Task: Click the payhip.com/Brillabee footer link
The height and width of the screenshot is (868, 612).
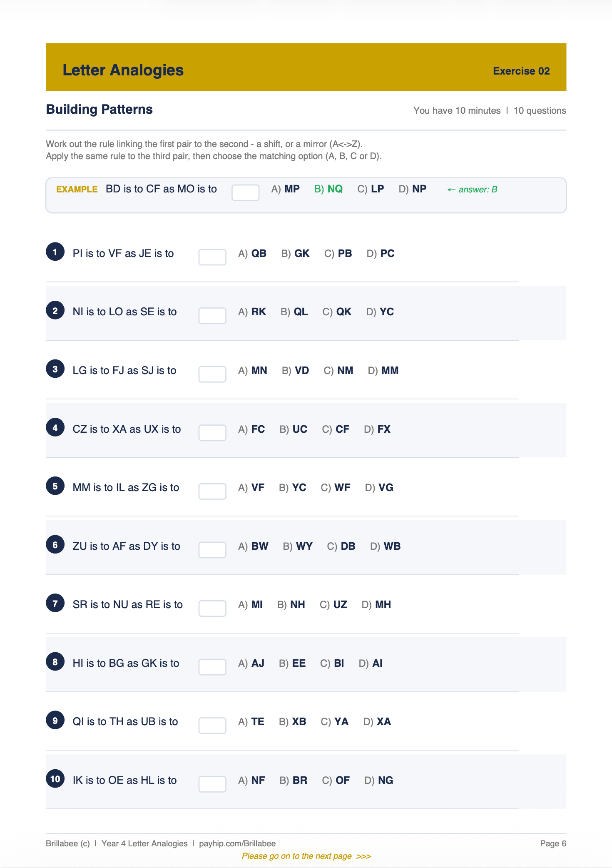Action: [237, 843]
